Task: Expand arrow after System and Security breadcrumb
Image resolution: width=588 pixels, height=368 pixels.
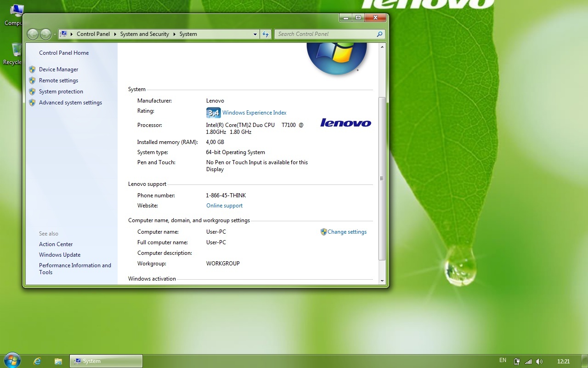Action: pyautogui.click(x=174, y=34)
